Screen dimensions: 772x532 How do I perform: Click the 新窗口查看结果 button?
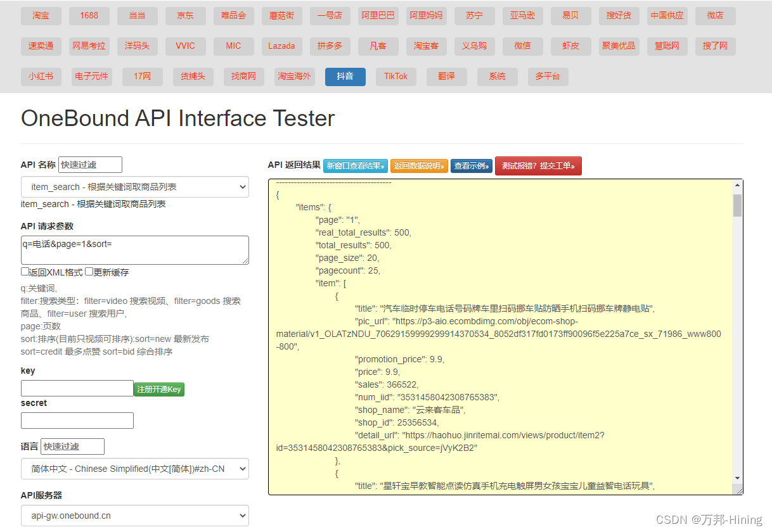[x=356, y=166]
